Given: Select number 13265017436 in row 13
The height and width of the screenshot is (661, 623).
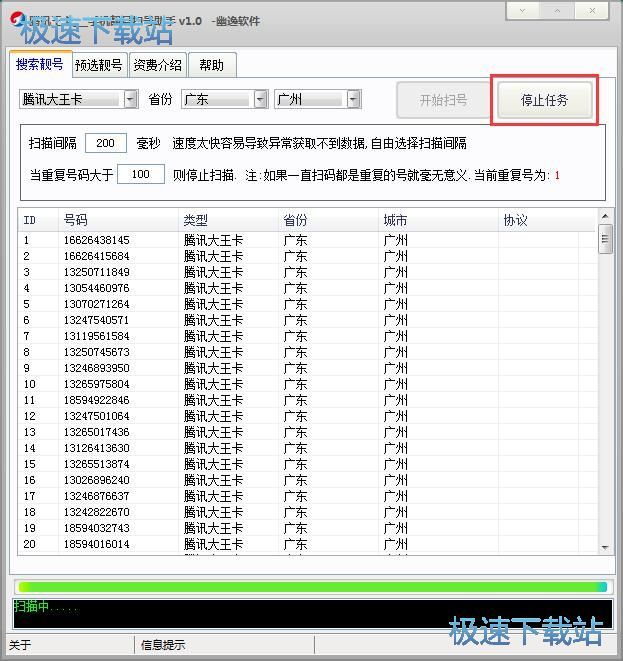Looking at the screenshot, I should pyautogui.click(x=97, y=432).
